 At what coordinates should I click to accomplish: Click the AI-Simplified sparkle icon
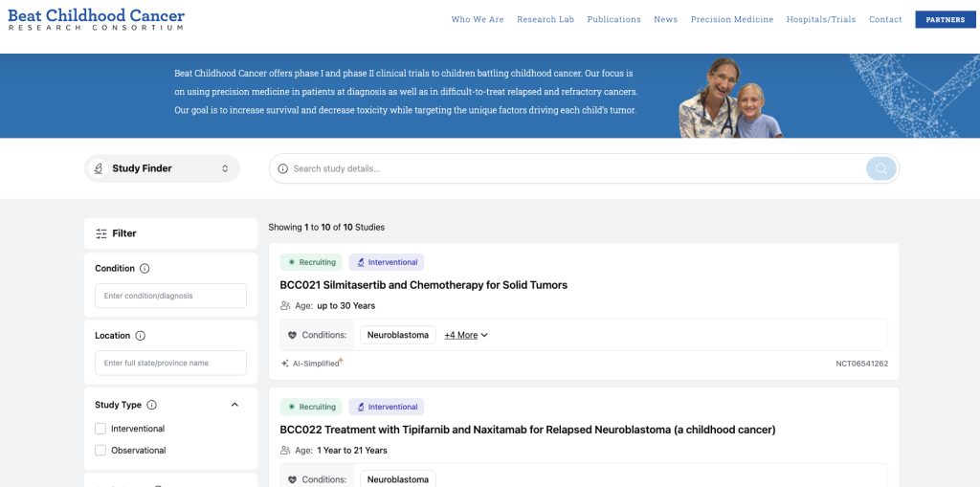point(285,364)
